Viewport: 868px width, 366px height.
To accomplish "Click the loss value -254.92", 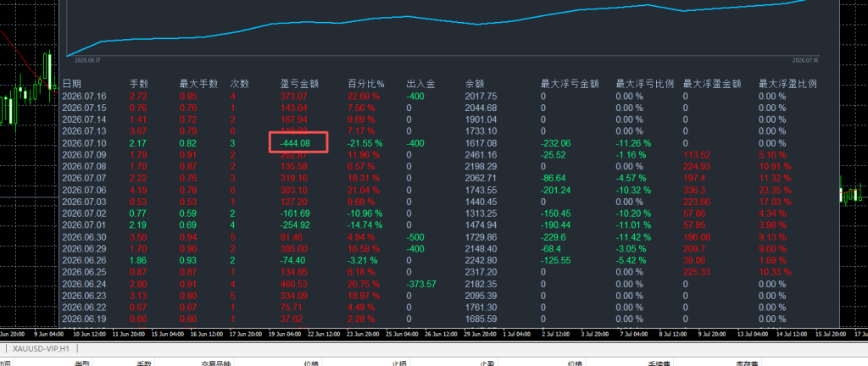I will (x=295, y=225).
